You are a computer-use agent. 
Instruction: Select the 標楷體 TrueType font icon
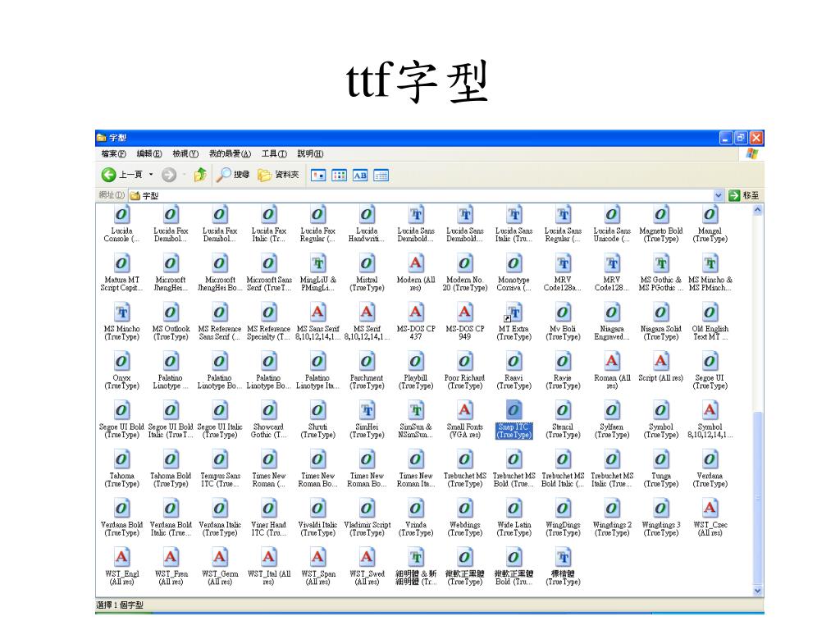(563, 558)
